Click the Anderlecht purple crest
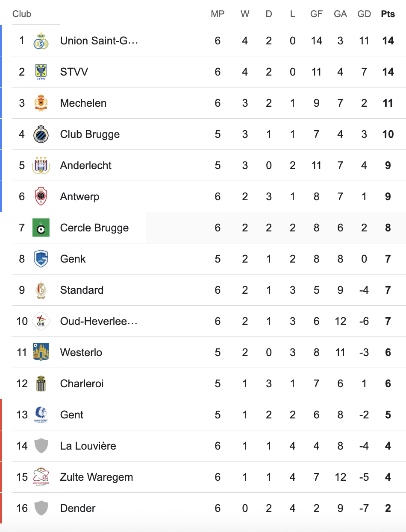Viewport: 406px width, 532px height. pos(41,165)
